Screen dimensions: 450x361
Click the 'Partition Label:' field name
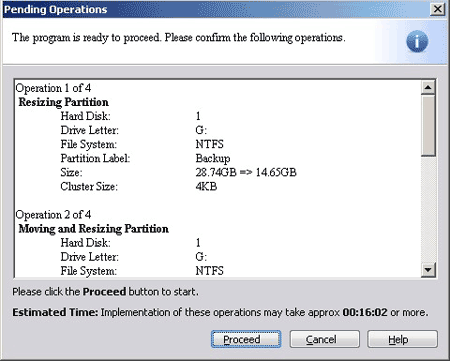coord(95,158)
